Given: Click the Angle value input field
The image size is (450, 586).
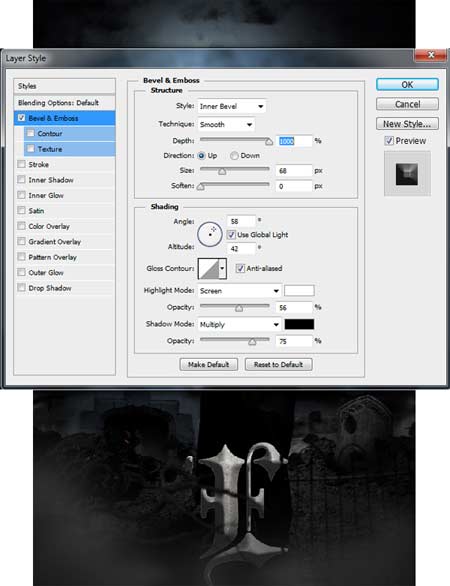Looking at the screenshot, I should pos(241,221).
